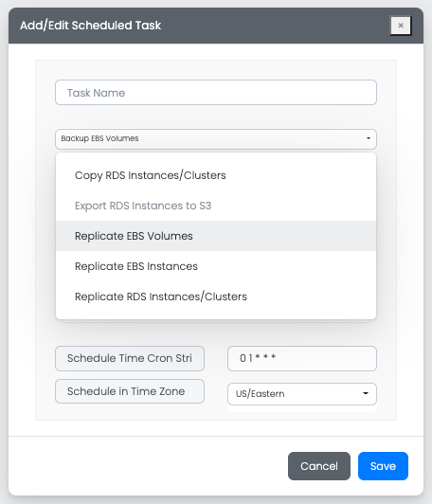Click the Task Name input field

pos(216,93)
